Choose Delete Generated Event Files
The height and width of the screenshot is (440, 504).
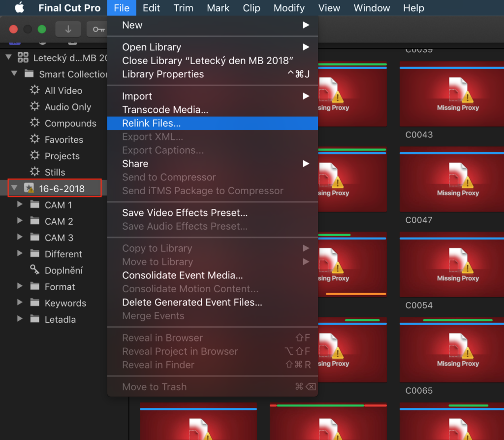pos(213,302)
